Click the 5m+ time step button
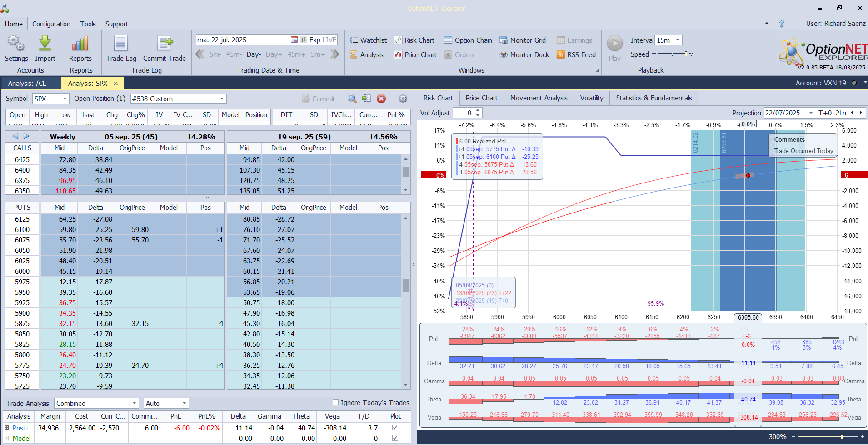This screenshot has width=868, height=445. 318,54
